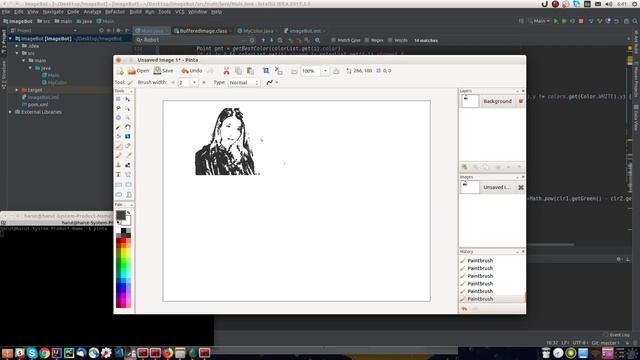Click the Undo button in Pinta toolbar

192,71
